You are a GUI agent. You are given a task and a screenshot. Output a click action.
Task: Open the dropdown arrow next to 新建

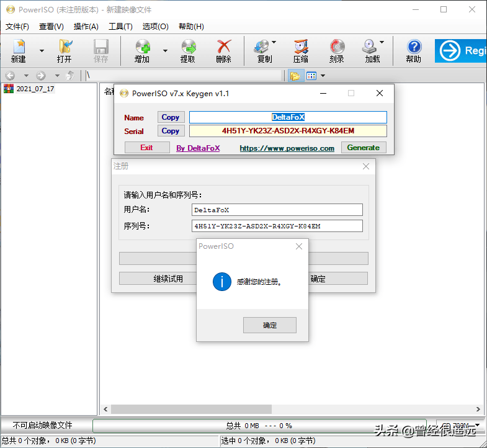pos(42,51)
